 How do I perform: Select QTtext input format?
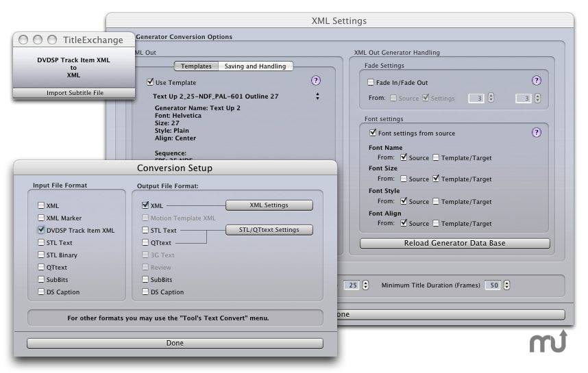[x=41, y=267]
